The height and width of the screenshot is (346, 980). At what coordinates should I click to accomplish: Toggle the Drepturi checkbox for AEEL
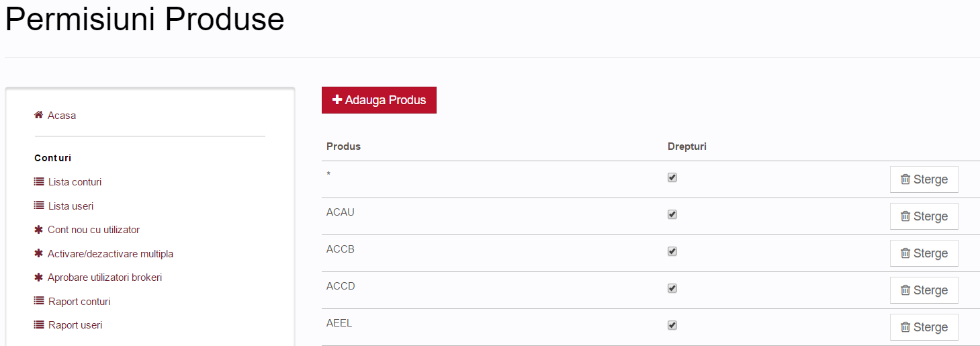click(672, 325)
